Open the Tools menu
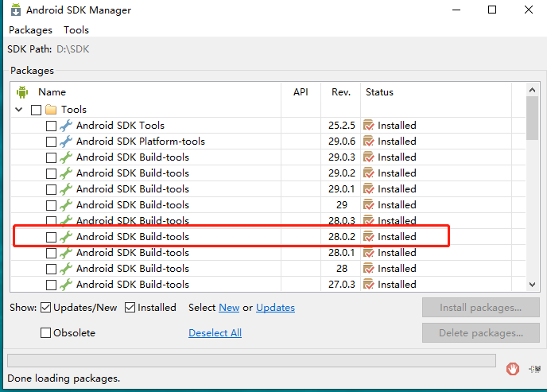 coord(76,30)
